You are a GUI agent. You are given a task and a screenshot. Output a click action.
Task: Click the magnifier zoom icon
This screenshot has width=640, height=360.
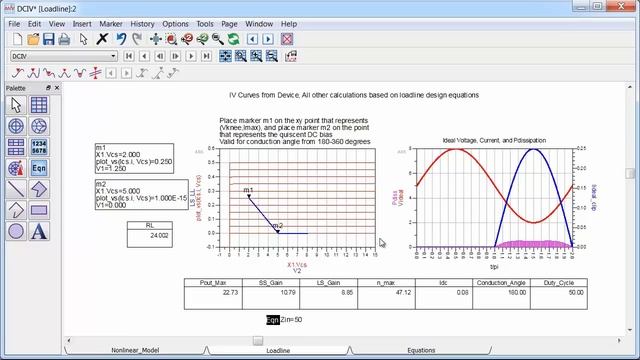(x=218, y=39)
